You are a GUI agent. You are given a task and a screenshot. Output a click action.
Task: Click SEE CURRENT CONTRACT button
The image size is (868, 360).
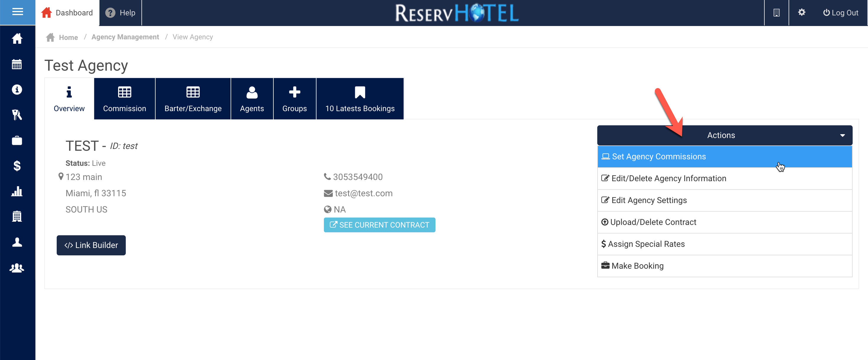(x=379, y=225)
